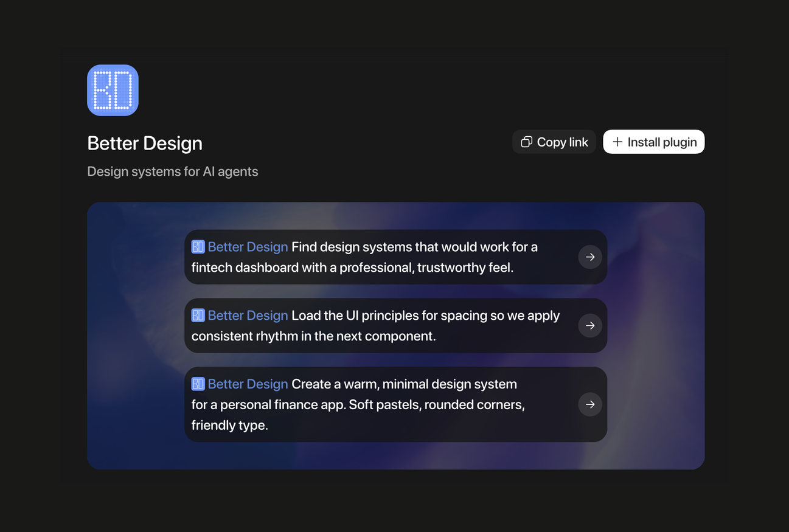This screenshot has height=532, width=789.
Task: Click the plus icon in Install plugin
Action: 617,142
